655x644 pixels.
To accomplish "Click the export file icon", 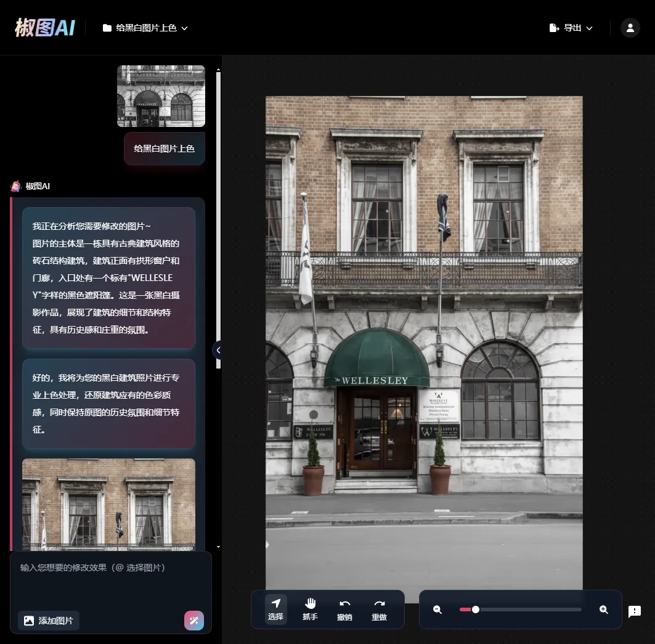I will [x=554, y=28].
